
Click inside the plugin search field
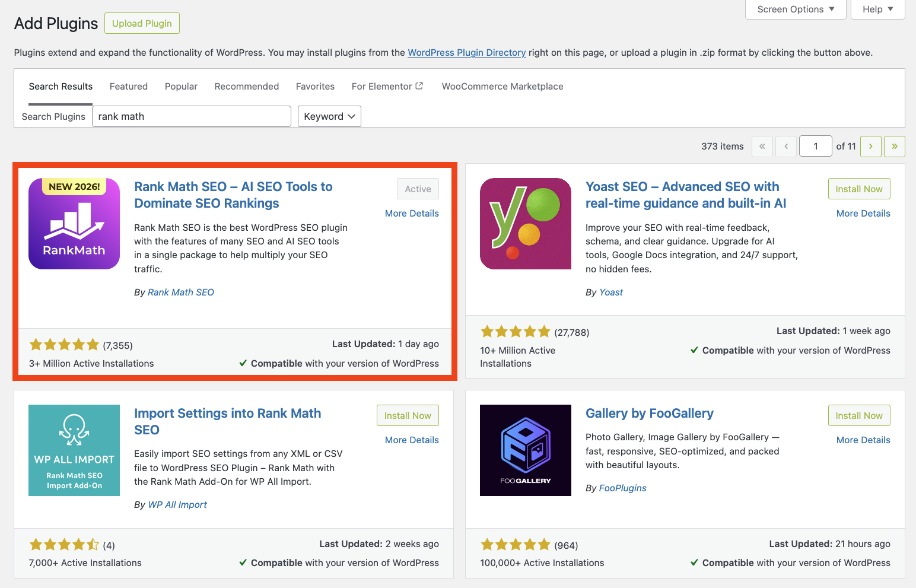191,116
